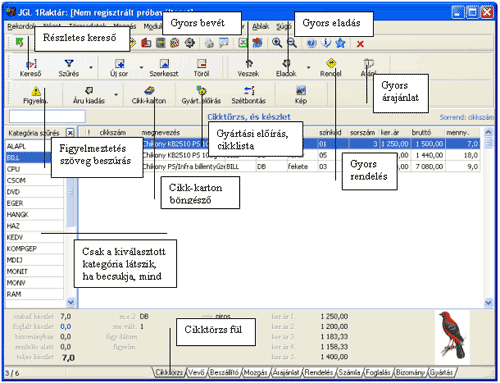Open the Számla tab
The width and height of the screenshot is (500, 383).
tap(349, 372)
